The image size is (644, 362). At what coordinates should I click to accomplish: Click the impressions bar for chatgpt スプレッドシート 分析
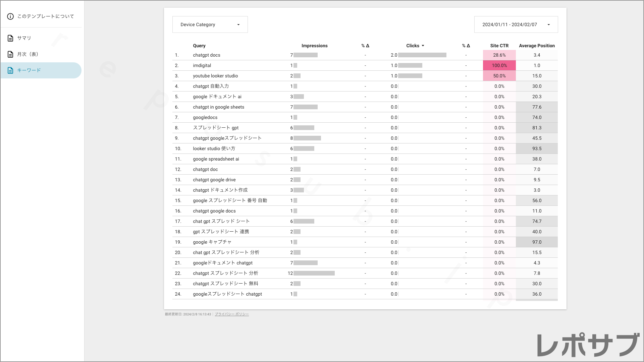click(x=314, y=274)
